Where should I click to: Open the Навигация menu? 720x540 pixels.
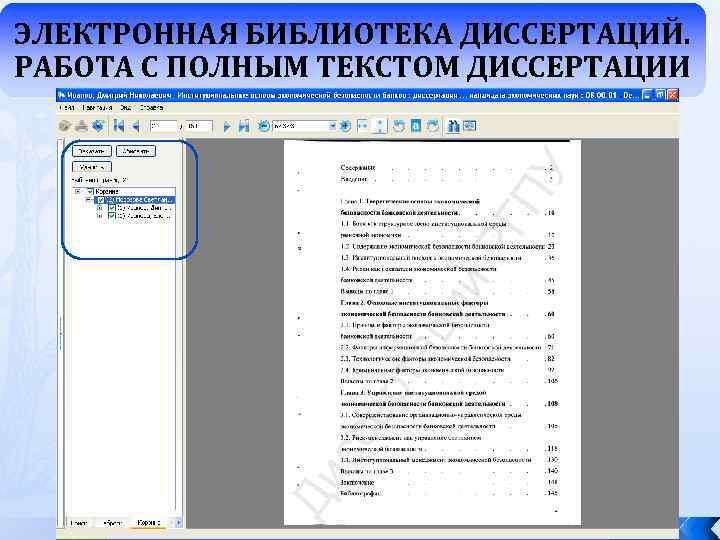tap(97, 108)
